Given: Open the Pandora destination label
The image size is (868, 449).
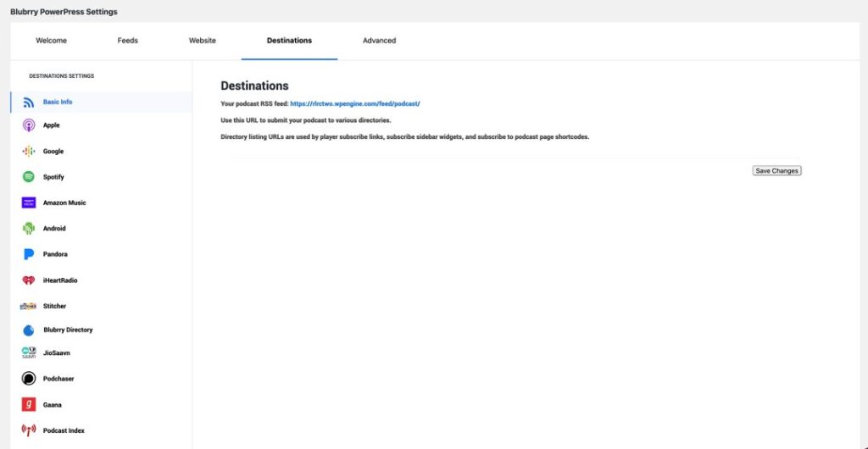Looking at the screenshot, I should click(55, 254).
